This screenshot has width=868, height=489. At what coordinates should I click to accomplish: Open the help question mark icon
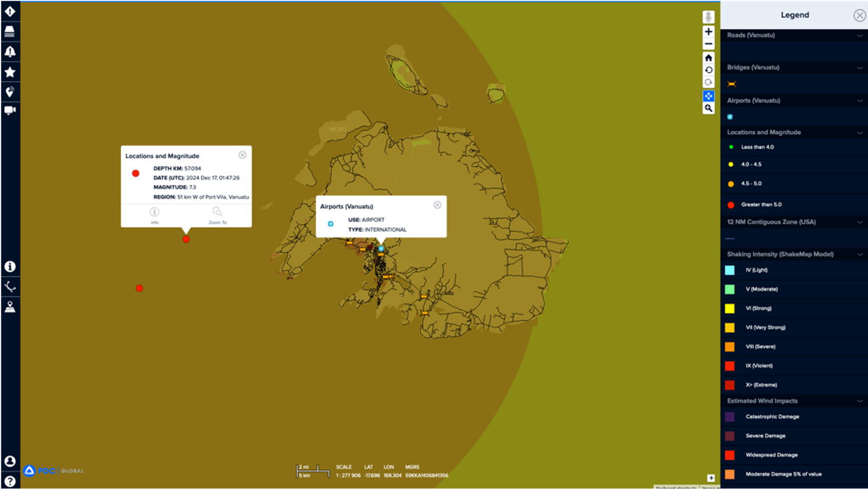(10, 482)
